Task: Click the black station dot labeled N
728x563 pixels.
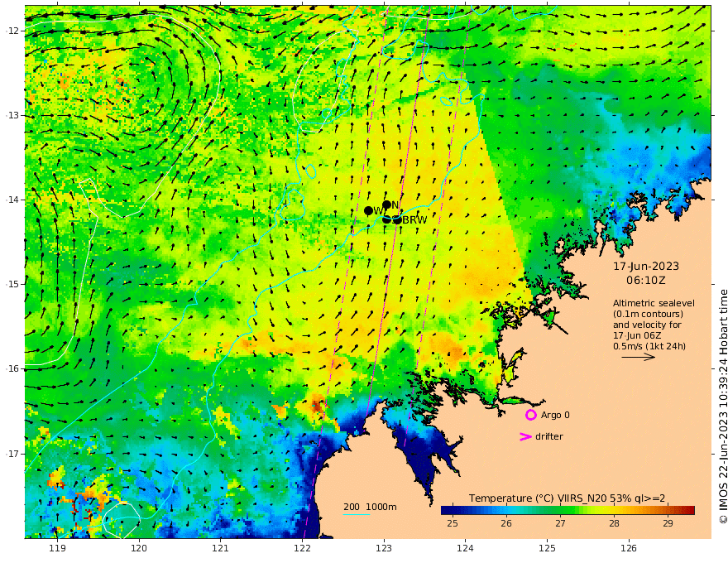Action: pyautogui.click(x=387, y=204)
